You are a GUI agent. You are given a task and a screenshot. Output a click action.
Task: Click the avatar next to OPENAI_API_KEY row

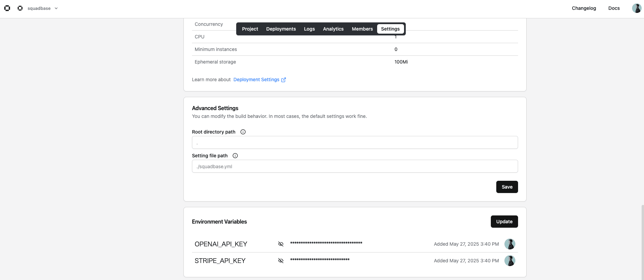coord(510,244)
